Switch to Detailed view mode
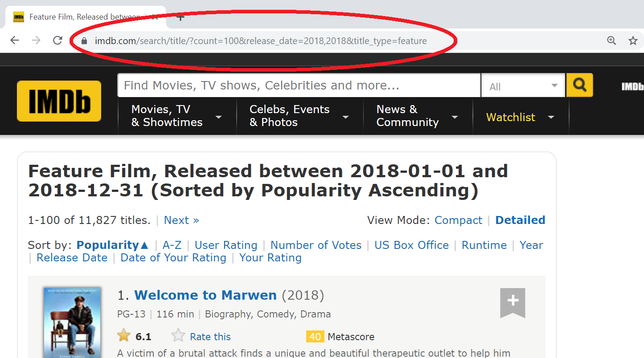644x358 pixels. 520,220
